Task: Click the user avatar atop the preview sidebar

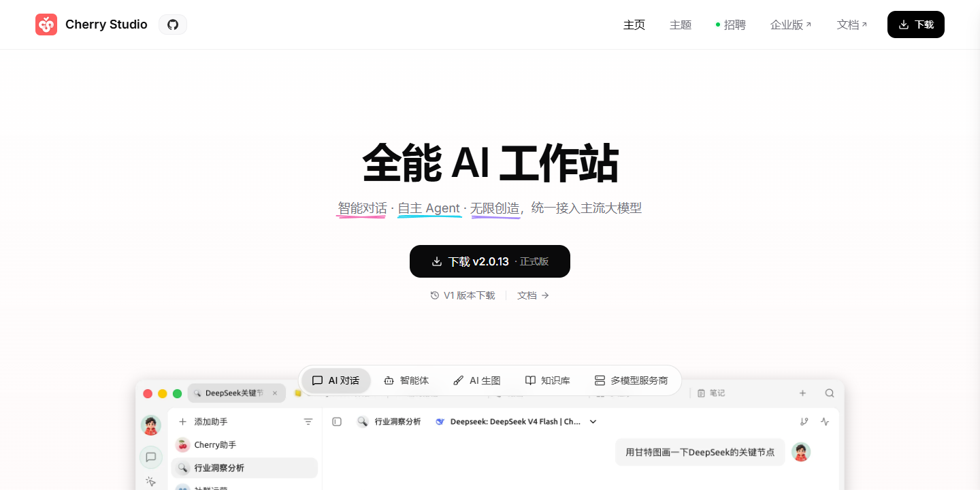Action: [x=151, y=425]
